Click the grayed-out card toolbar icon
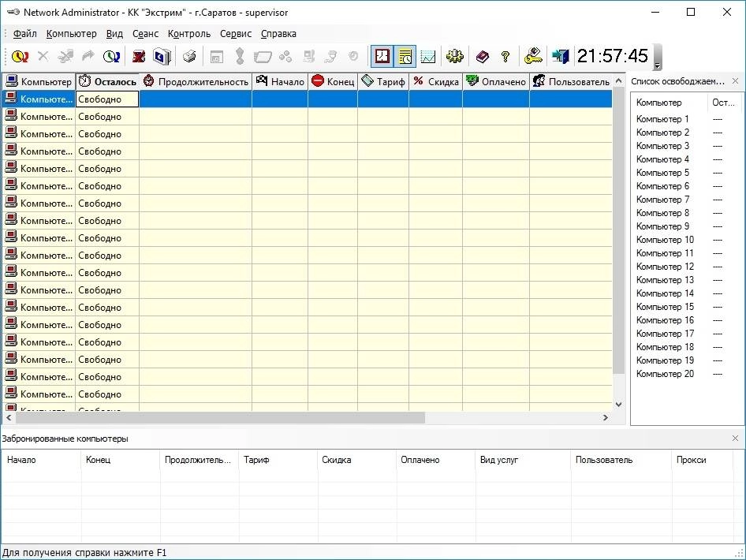Viewport: 746px width, 560px height. point(263,57)
